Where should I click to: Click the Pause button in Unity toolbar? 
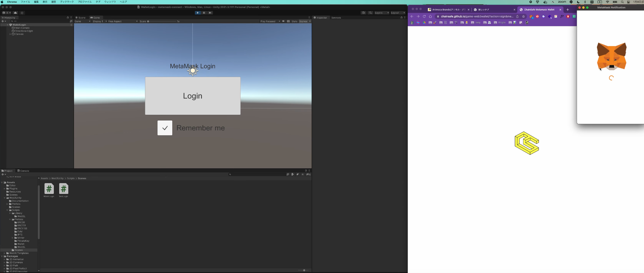[x=204, y=13]
